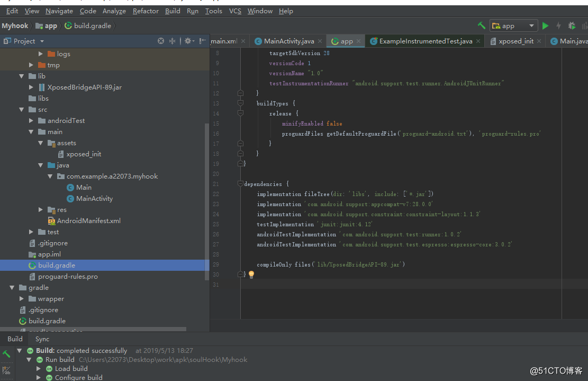588x381 pixels.
Task: Click the yellow lightbulb intention icon
Action: pos(251,274)
